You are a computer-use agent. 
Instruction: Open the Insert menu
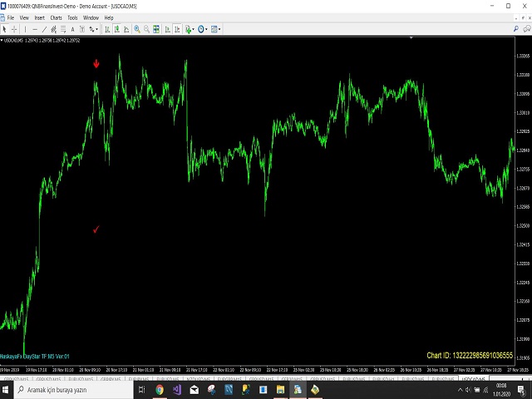pos(39,18)
